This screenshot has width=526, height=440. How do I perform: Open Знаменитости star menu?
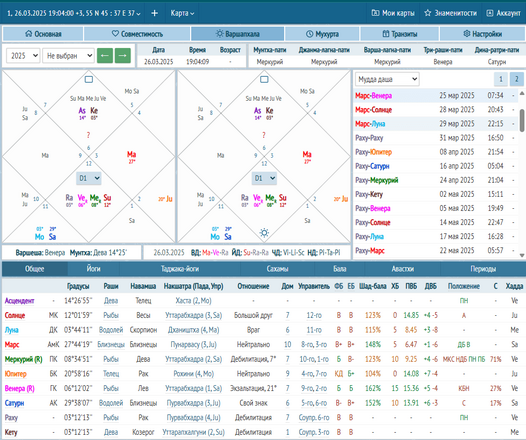[451, 13]
